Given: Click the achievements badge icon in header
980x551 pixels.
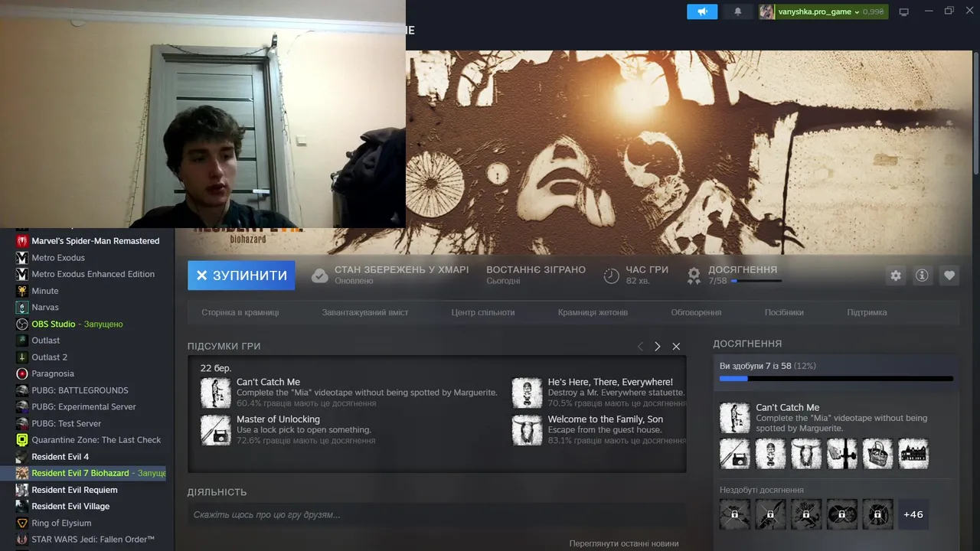Looking at the screenshot, I should [694, 275].
